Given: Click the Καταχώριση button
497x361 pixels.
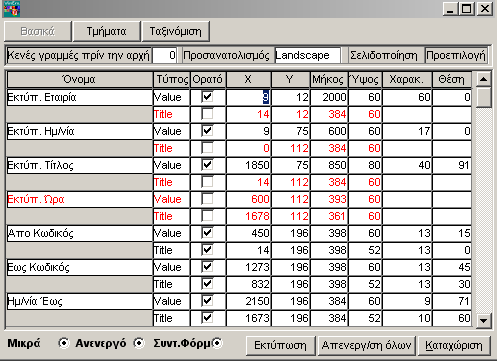Looking at the screenshot, I should click(454, 345).
